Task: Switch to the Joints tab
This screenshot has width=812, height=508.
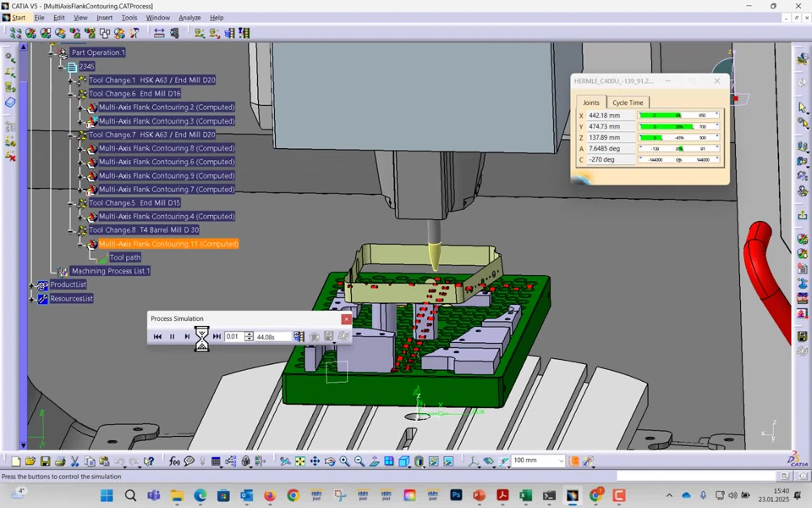Action: tap(591, 102)
